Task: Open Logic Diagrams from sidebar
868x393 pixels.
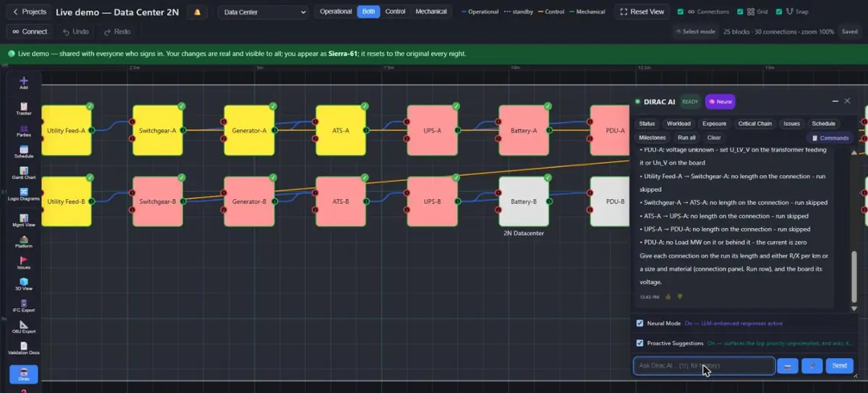Action: point(24,194)
